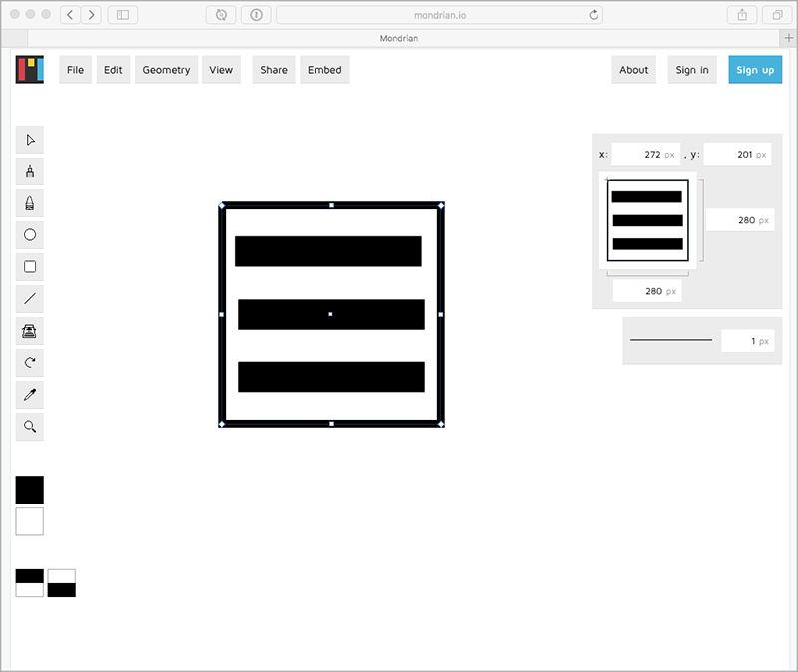
Task: Click the white stroke color swatch
Action: pos(30,521)
